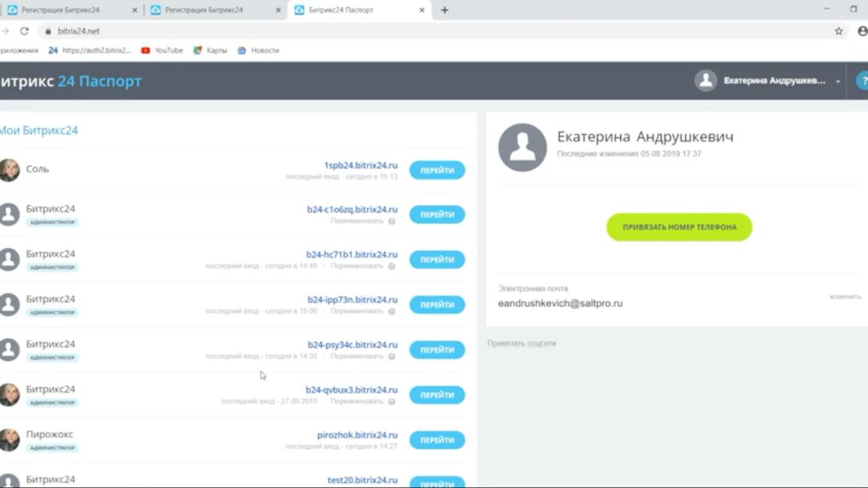Select the Битрикс24 Паспорт tab

pos(359,10)
